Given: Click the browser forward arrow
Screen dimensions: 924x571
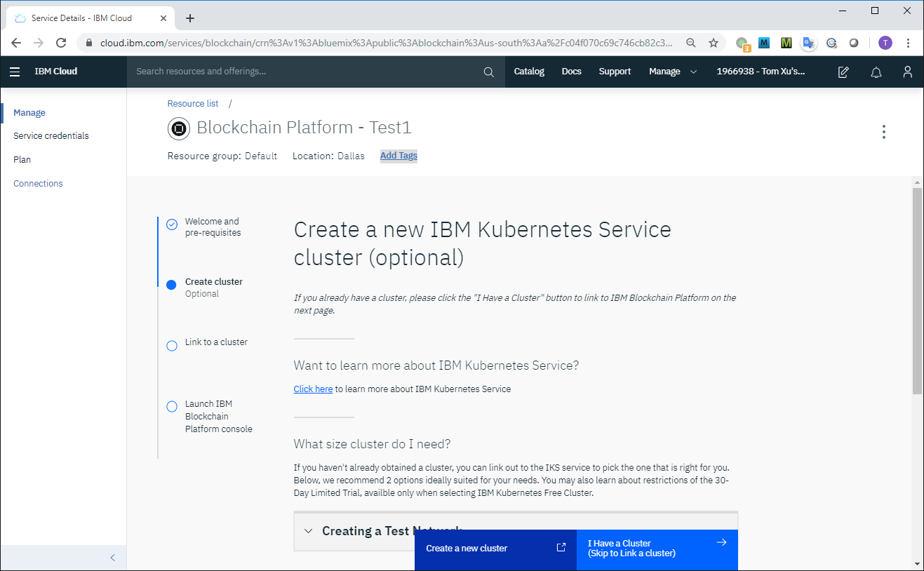Looking at the screenshot, I should pos(39,43).
